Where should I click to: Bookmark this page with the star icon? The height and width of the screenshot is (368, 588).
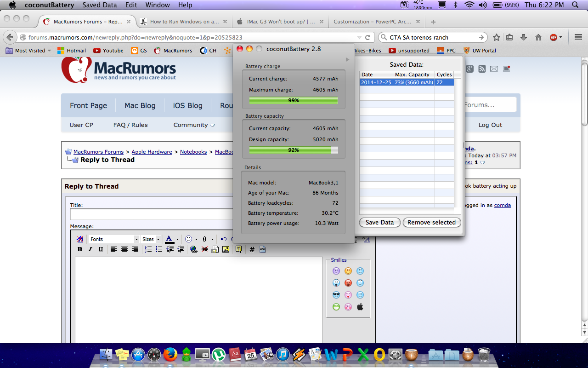[497, 38]
